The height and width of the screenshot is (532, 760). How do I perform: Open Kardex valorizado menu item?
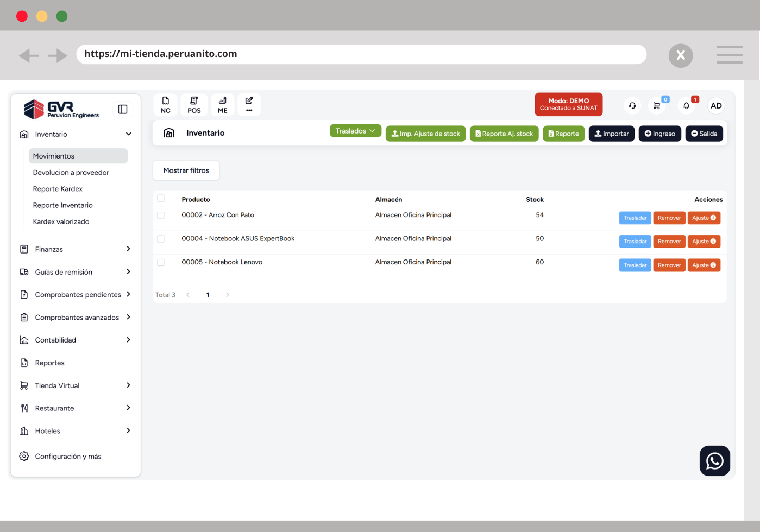(x=61, y=221)
